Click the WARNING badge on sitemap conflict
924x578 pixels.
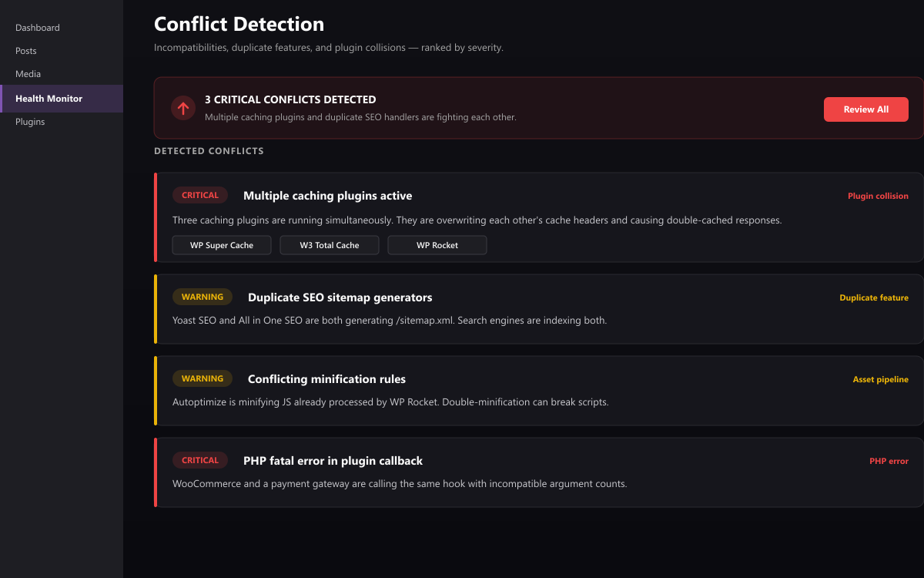(203, 297)
